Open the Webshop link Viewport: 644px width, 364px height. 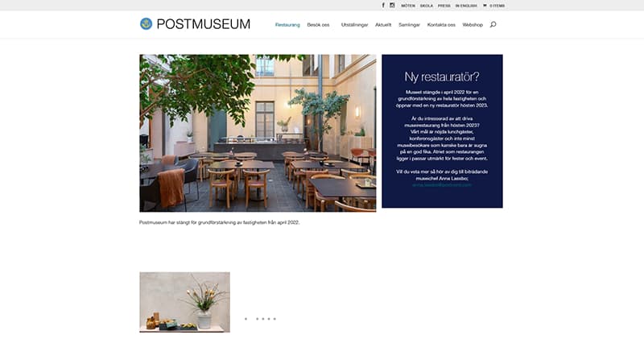tap(473, 25)
